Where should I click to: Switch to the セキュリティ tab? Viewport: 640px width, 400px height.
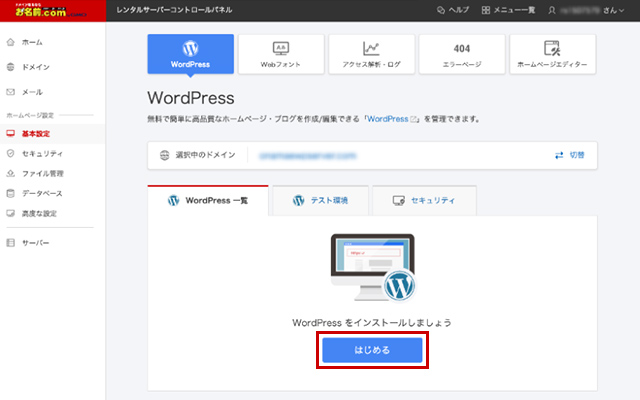coord(424,200)
